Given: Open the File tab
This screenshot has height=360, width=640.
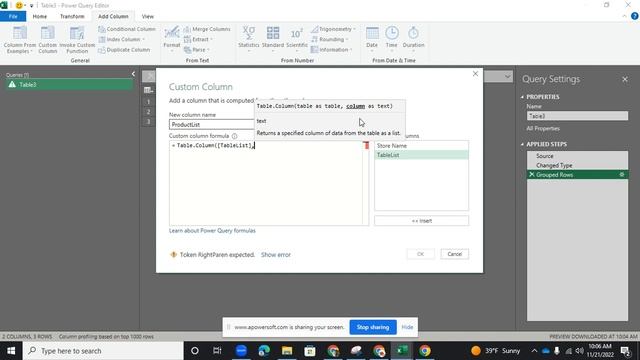Looking at the screenshot, I should click(13, 16).
